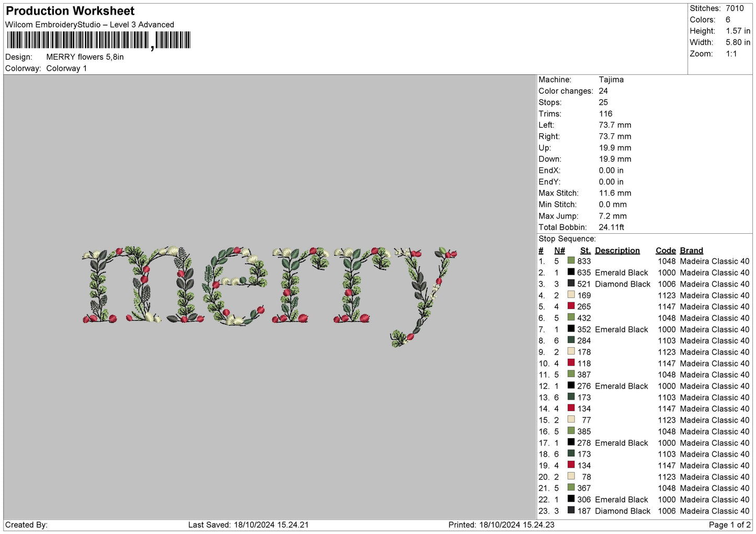Screen dimensions: 756x534
Task: Click the dark green swatch in stop row 8
Action: [571, 340]
